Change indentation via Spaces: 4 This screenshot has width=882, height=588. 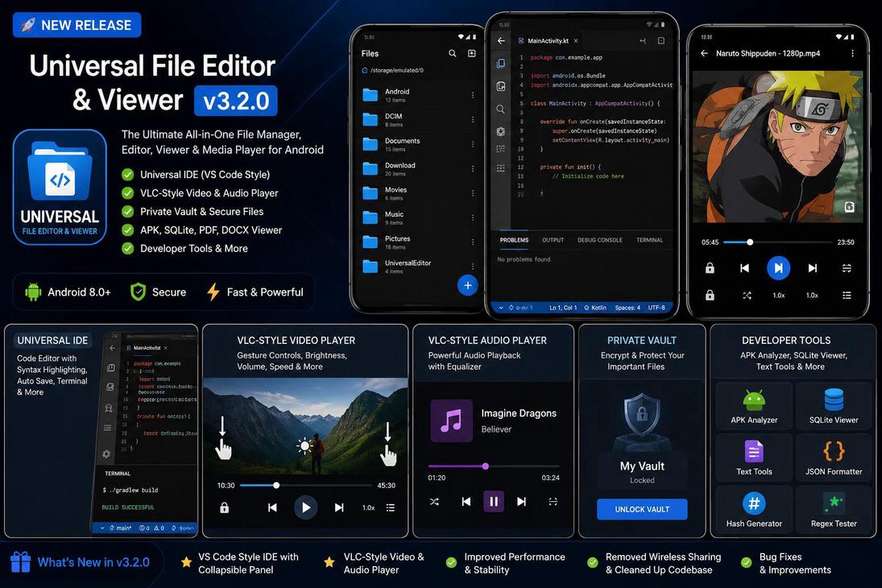coord(627,308)
